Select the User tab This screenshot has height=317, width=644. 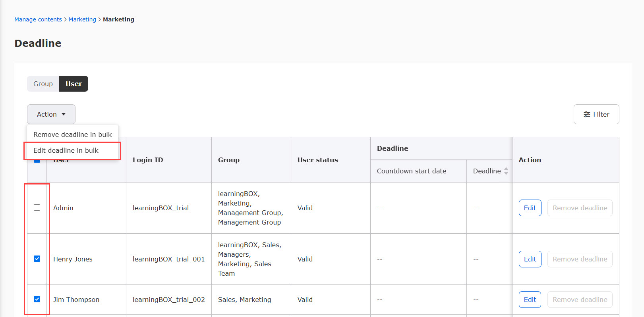[73, 84]
